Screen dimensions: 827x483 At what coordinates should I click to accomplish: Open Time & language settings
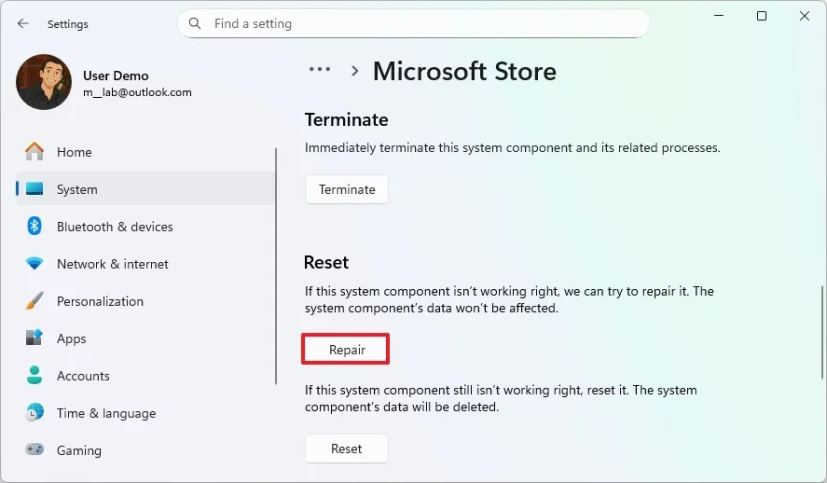coord(146,413)
